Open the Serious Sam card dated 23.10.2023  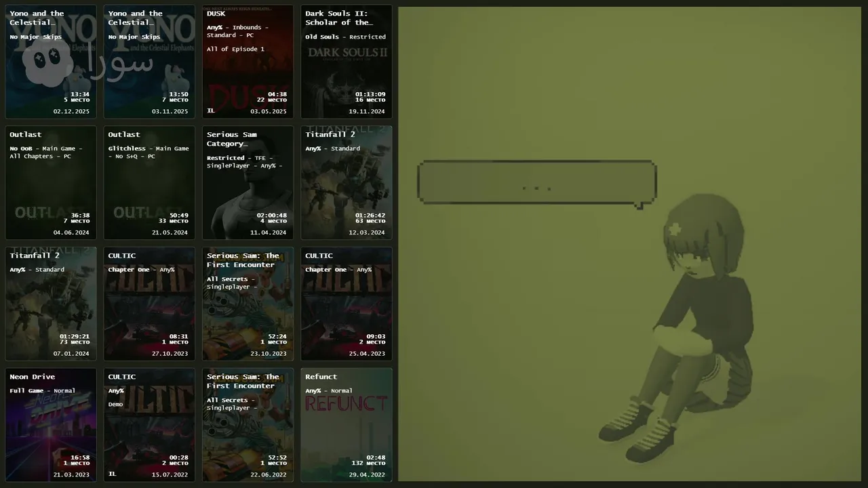click(x=248, y=304)
